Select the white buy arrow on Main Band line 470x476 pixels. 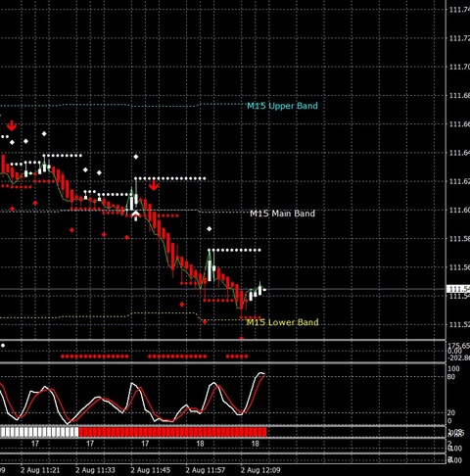136,215
